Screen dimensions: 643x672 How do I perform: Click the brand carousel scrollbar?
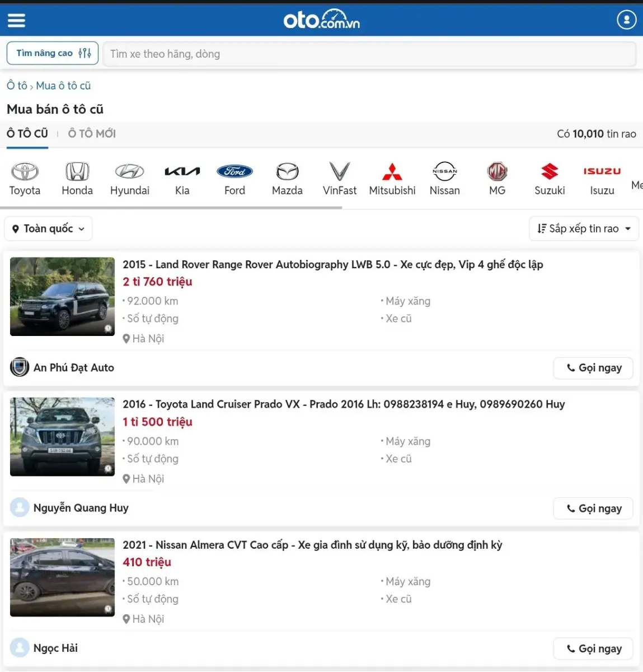171,206
